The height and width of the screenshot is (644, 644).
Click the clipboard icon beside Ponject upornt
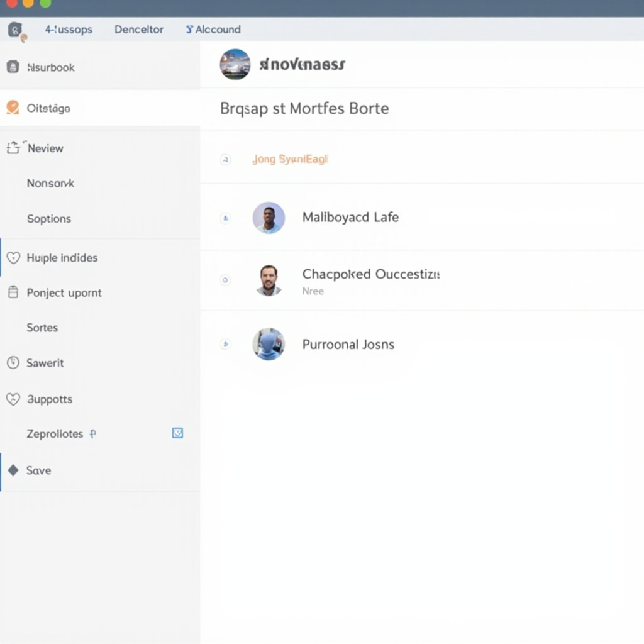tap(13, 292)
